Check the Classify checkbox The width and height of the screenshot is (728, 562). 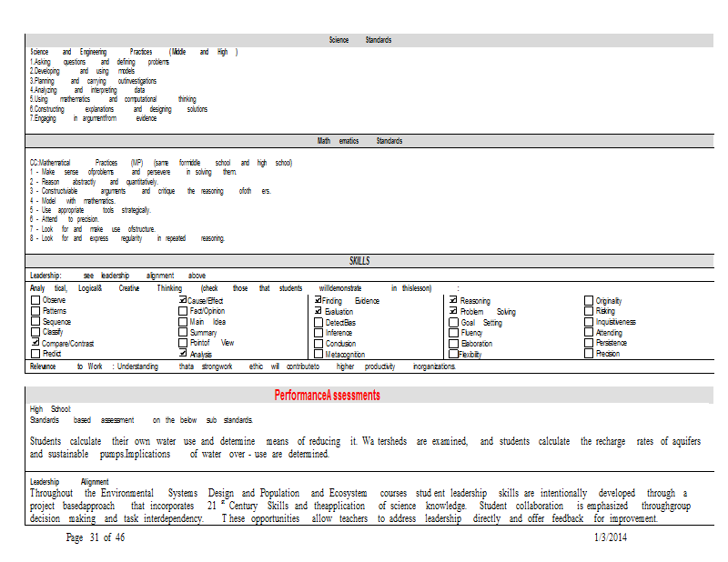[x=35, y=332]
